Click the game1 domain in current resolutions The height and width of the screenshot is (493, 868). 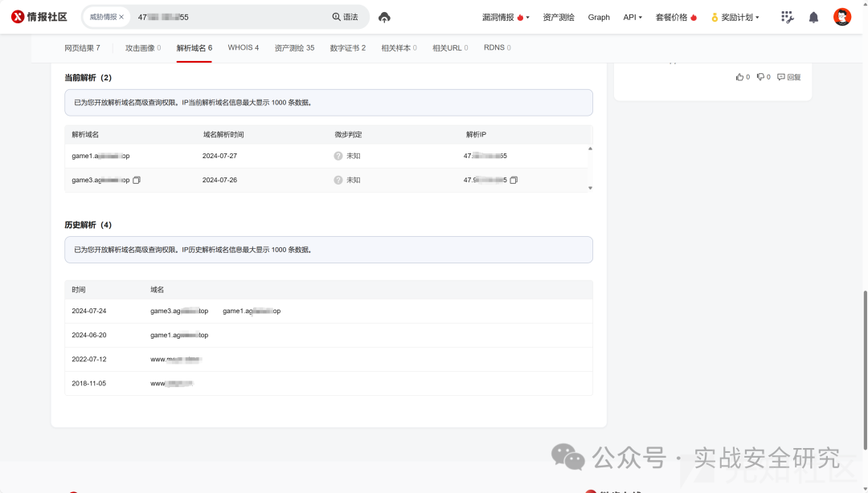pyautogui.click(x=100, y=156)
